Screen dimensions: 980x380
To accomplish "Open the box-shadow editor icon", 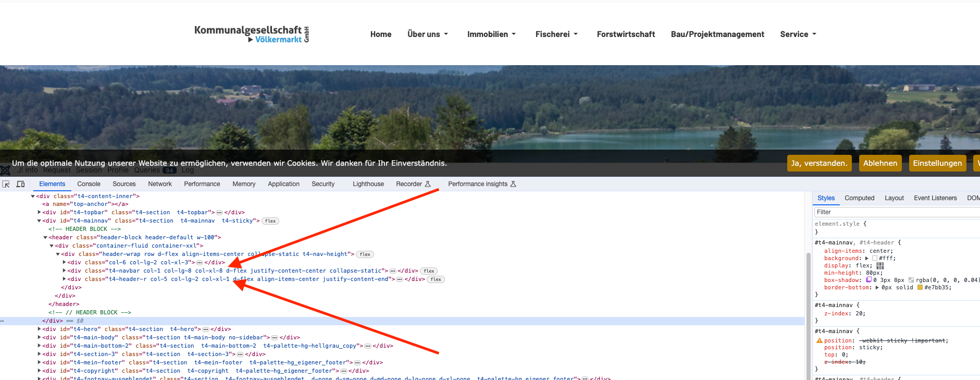I will pyautogui.click(x=869, y=280).
